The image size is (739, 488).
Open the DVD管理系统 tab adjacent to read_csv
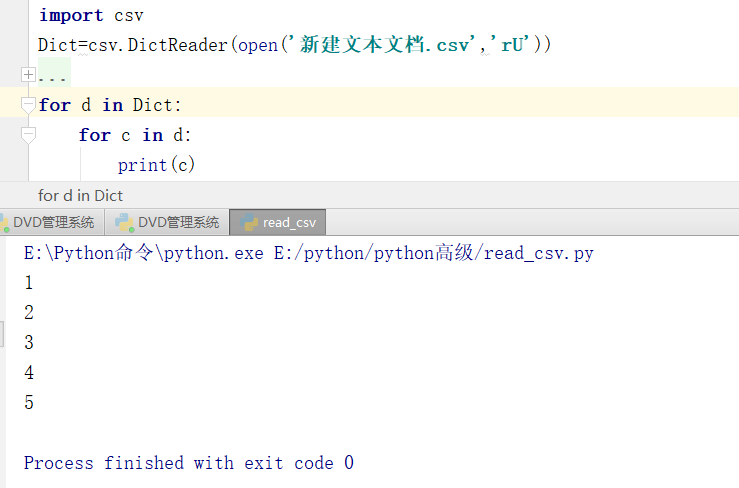tap(167, 222)
